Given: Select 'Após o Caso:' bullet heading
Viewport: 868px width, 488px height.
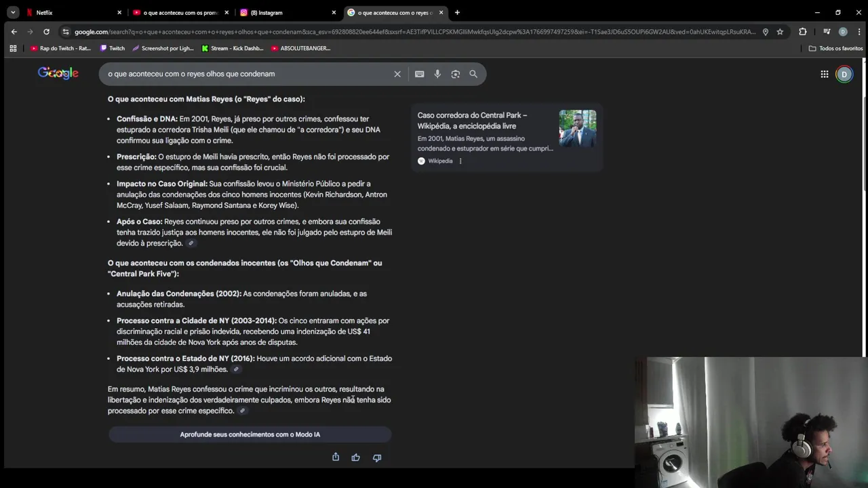Looking at the screenshot, I should [x=140, y=222].
